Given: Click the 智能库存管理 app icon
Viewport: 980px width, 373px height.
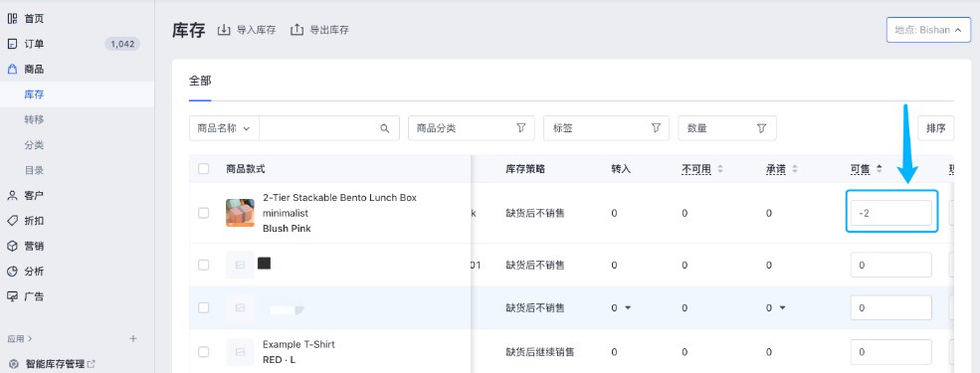Looking at the screenshot, I should [x=14, y=364].
